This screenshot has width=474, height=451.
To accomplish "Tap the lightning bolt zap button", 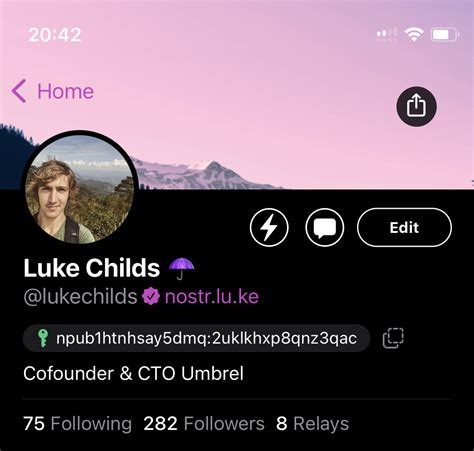I will [269, 228].
